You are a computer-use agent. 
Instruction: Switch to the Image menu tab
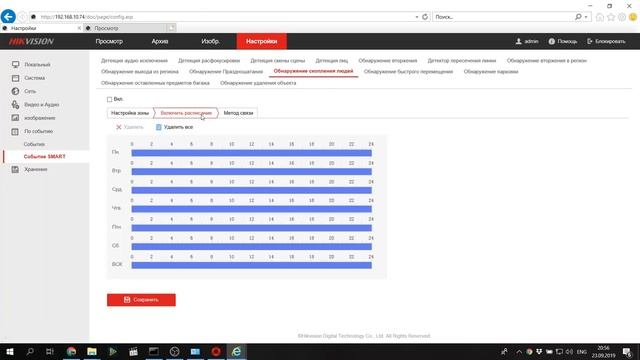tap(211, 41)
